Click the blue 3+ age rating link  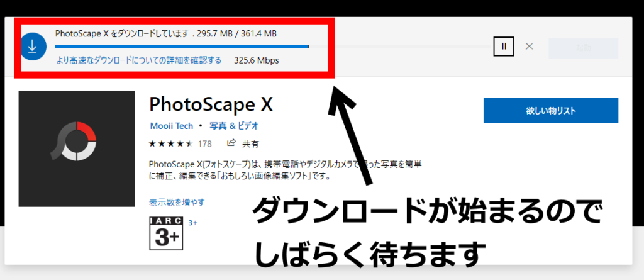point(193,223)
